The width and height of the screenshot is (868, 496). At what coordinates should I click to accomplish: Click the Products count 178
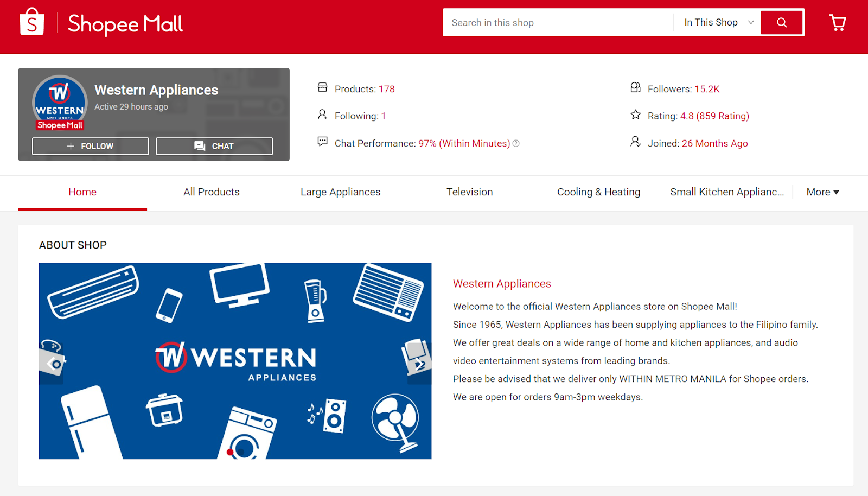click(x=387, y=89)
